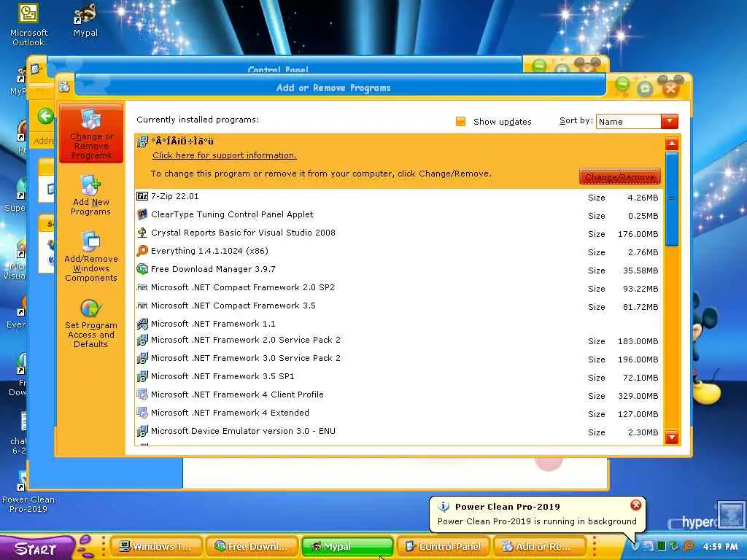Click the Power Clean Pro-2019 balloon title
The height and width of the screenshot is (560, 747).
(x=508, y=507)
